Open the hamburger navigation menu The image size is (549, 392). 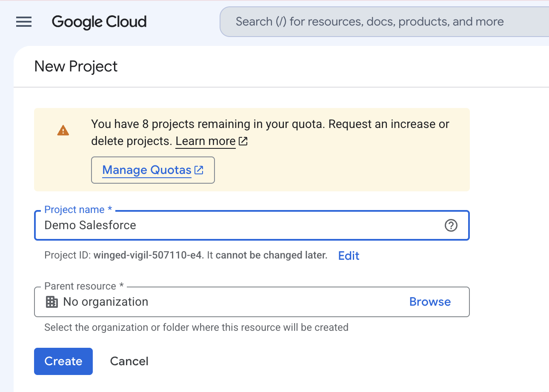[24, 22]
